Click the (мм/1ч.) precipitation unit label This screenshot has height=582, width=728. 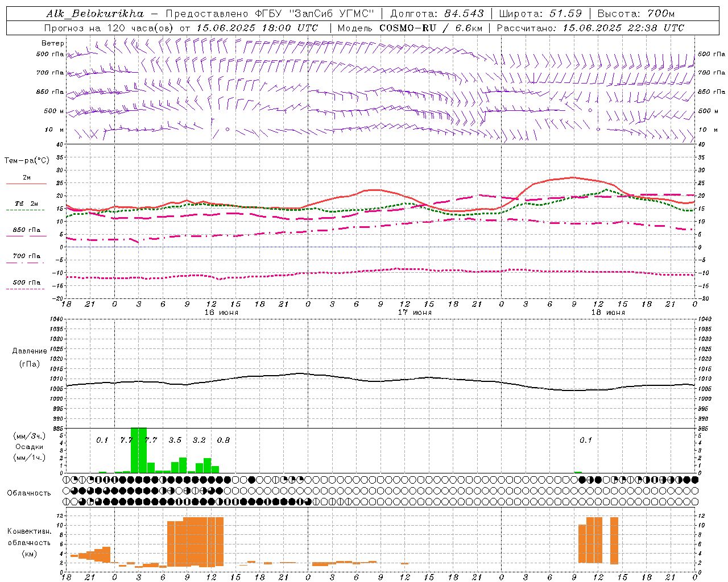click(30, 458)
